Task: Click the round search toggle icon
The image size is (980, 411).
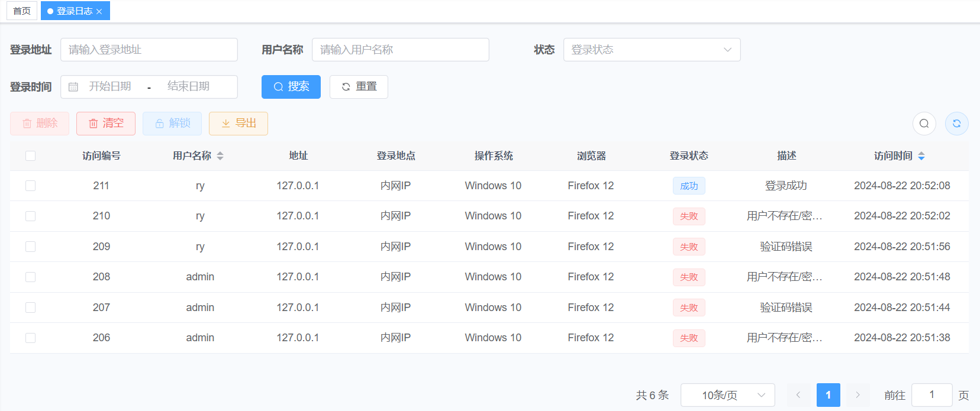Action: (x=924, y=124)
